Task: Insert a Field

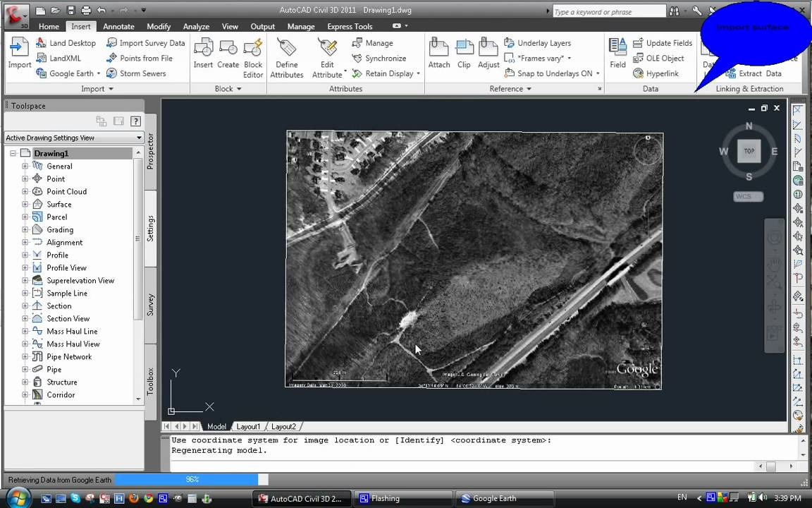Action: [x=617, y=54]
